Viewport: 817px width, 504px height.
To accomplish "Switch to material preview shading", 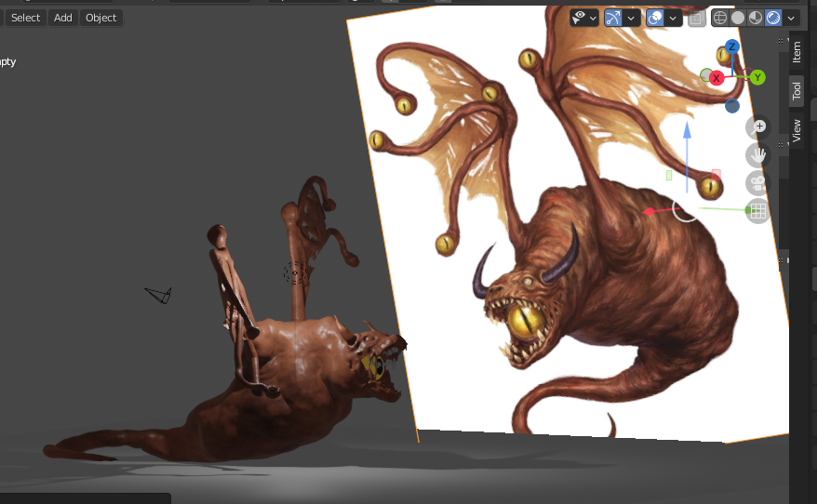I will click(x=756, y=18).
